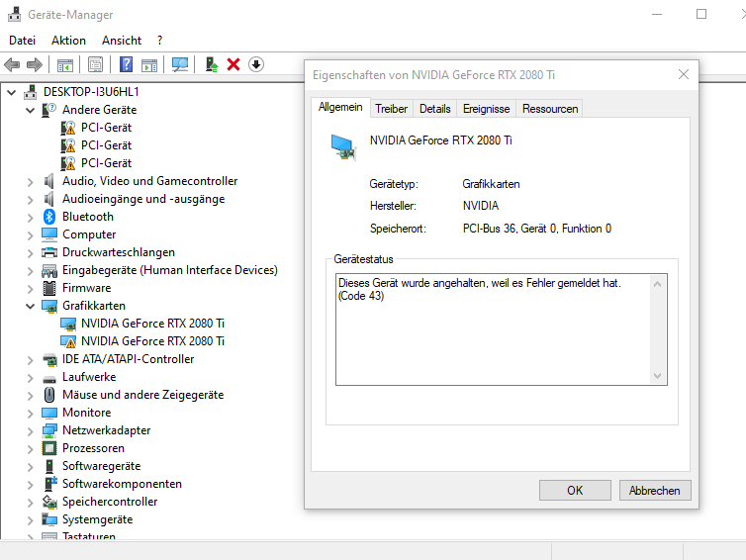The height and width of the screenshot is (560, 746).
Task: Close the Eigenschaften dialog
Action: tap(684, 74)
